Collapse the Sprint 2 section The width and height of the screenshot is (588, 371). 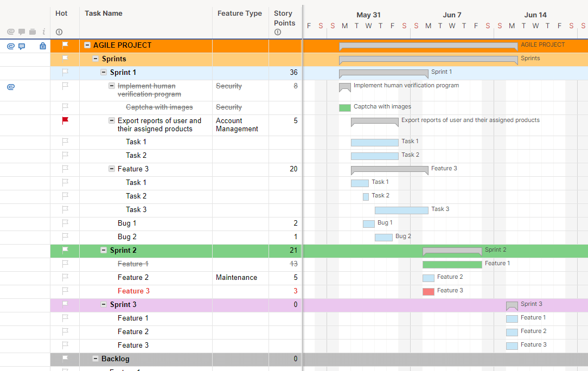coord(104,250)
